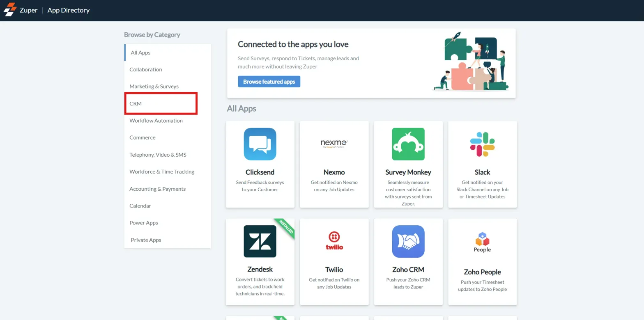Click 'Seamlessly measure customer satisfaction' description
644x320 pixels.
point(408,193)
